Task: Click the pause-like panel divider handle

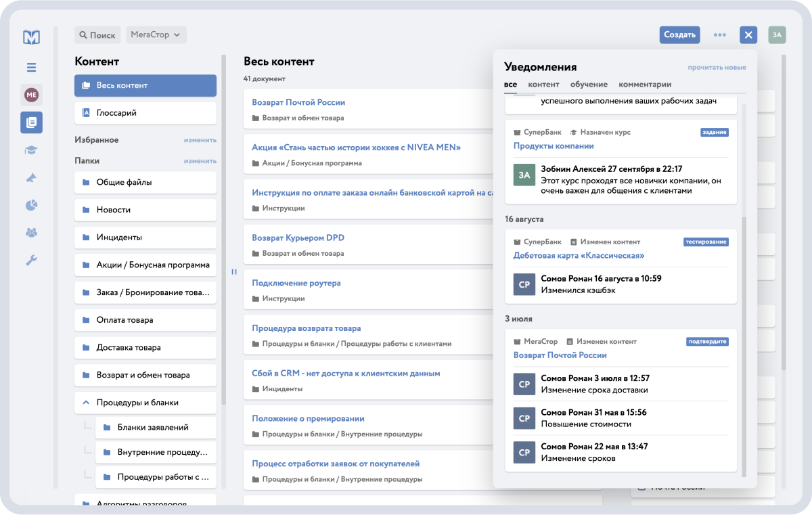Action: (x=234, y=272)
